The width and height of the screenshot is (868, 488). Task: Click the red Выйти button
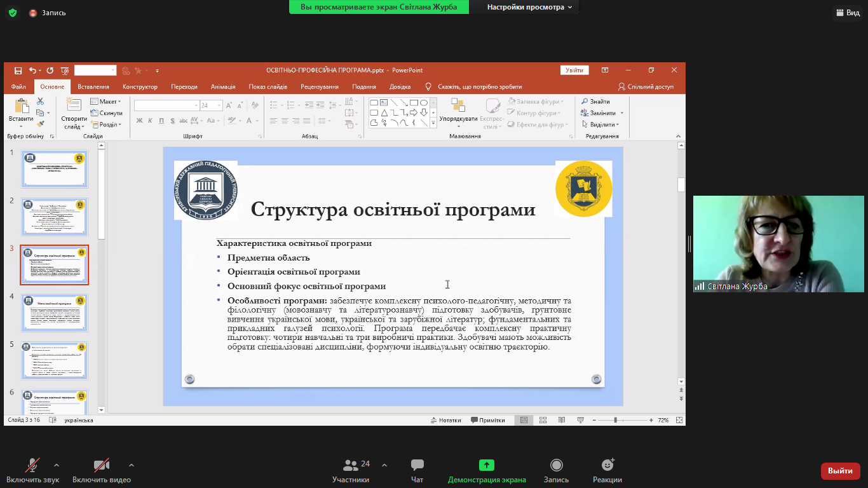point(840,471)
